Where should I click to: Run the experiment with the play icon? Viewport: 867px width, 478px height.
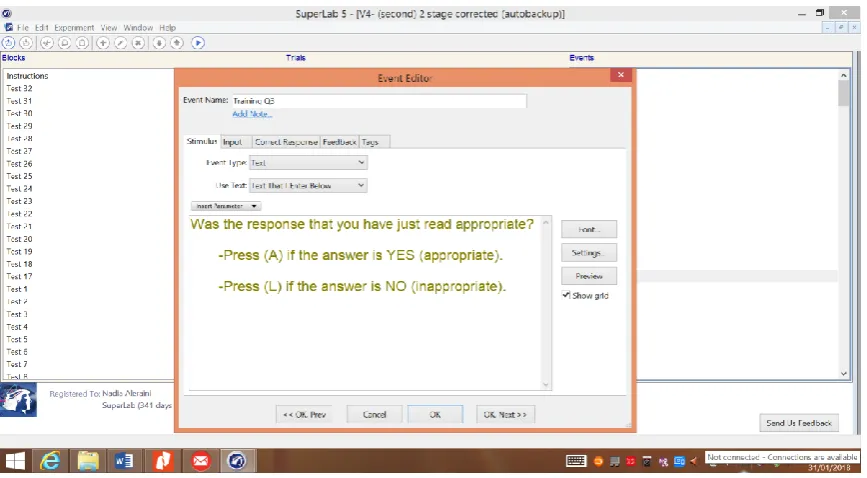tap(198, 43)
